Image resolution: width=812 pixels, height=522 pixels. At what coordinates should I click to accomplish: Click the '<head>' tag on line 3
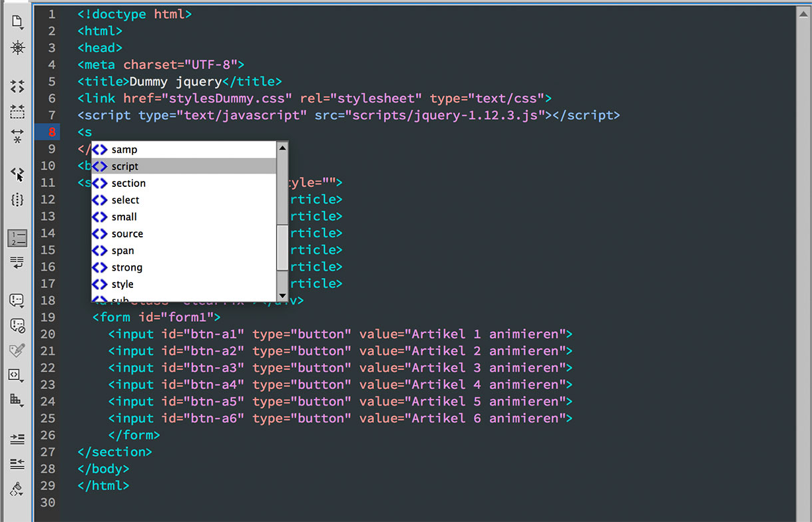point(100,48)
